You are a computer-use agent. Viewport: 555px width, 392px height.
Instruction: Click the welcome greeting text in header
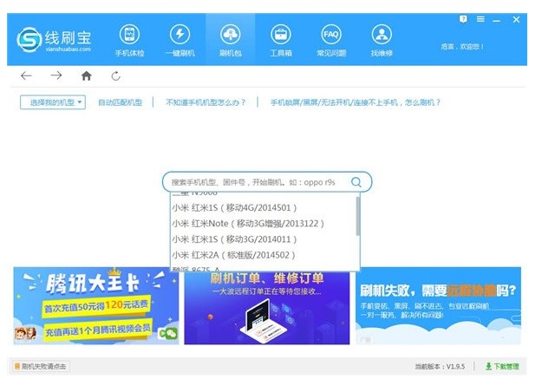coord(462,46)
